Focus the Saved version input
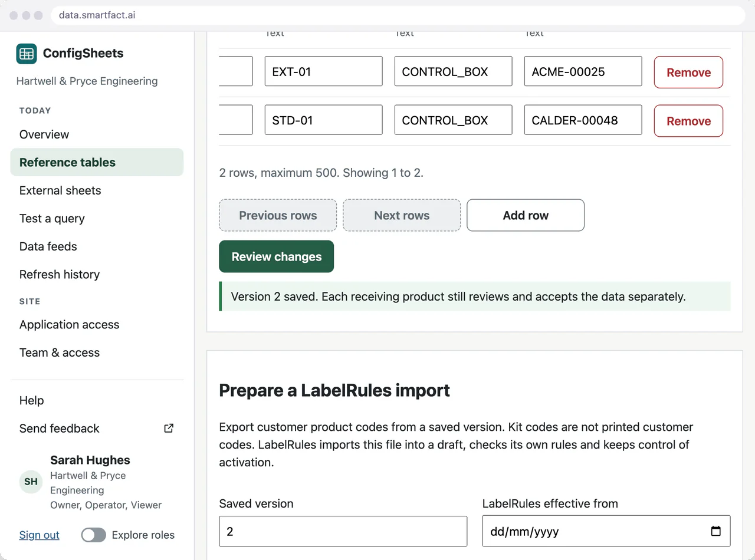The image size is (755, 560). [x=343, y=531]
